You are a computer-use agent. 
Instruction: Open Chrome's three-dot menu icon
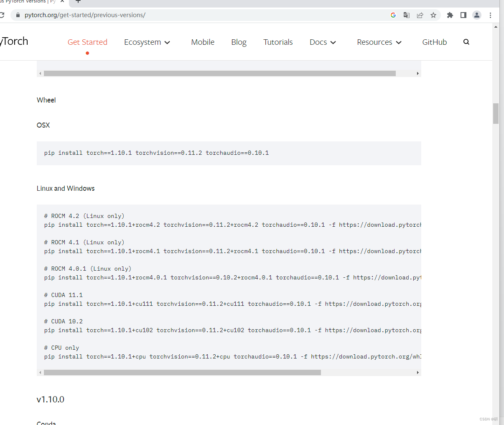point(490,15)
